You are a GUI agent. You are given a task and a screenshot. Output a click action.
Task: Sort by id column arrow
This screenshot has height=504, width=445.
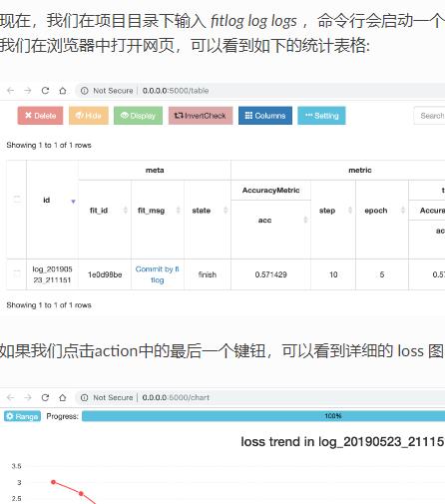click(x=73, y=202)
